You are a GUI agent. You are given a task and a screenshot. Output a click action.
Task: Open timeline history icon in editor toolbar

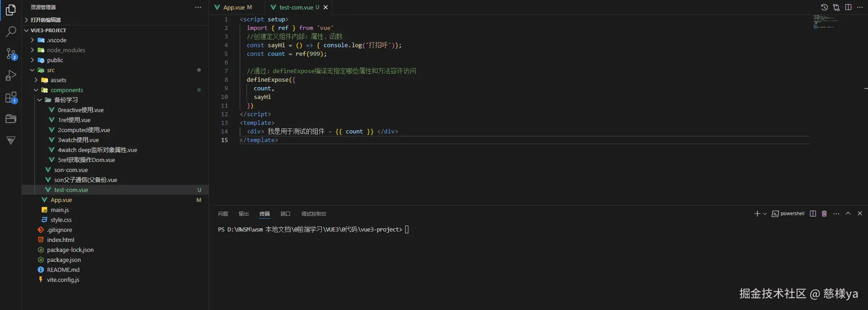(824, 7)
